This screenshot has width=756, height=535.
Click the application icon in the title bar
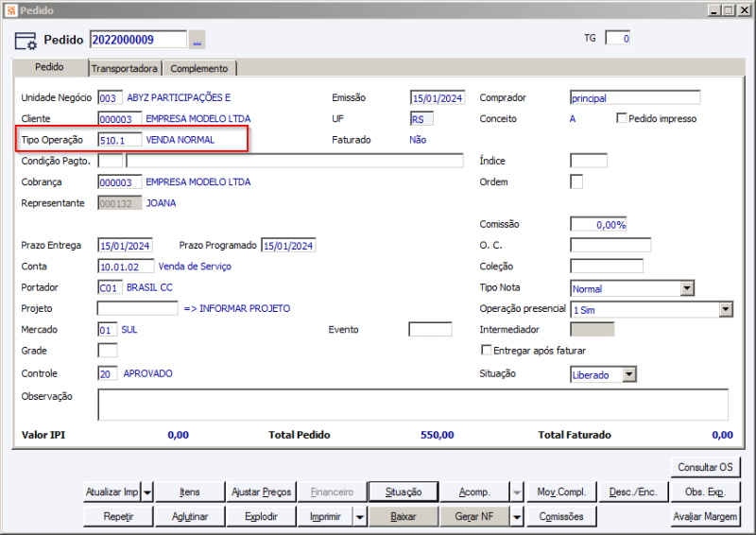11,10
